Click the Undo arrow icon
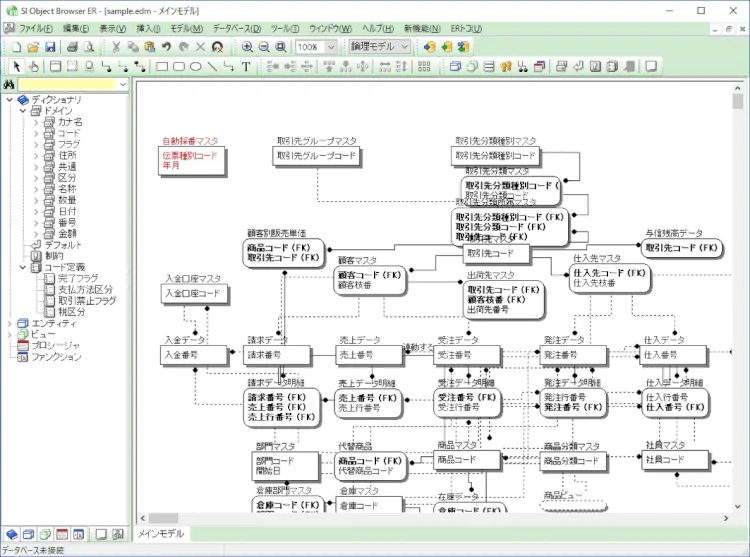This screenshot has height=557, width=750. pos(166,47)
